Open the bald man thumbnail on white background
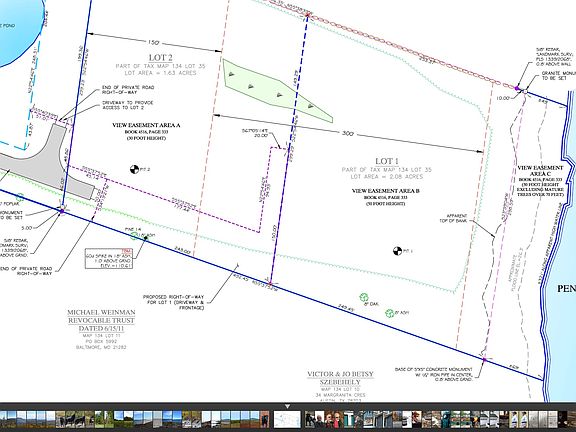This screenshot has width=576, height=432. coord(320,419)
